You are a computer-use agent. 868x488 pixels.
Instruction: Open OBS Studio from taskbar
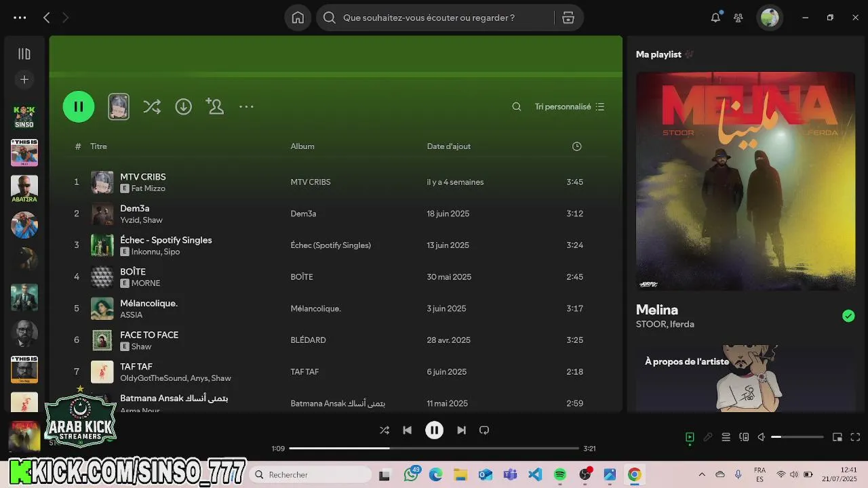(585, 474)
